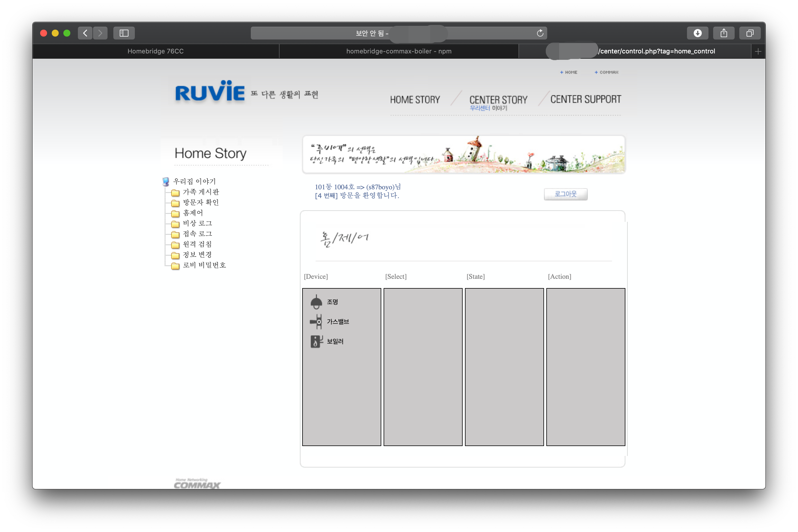The width and height of the screenshot is (798, 532).
Task: Open the CENTER STORY menu
Action: [x=498, y=100]
